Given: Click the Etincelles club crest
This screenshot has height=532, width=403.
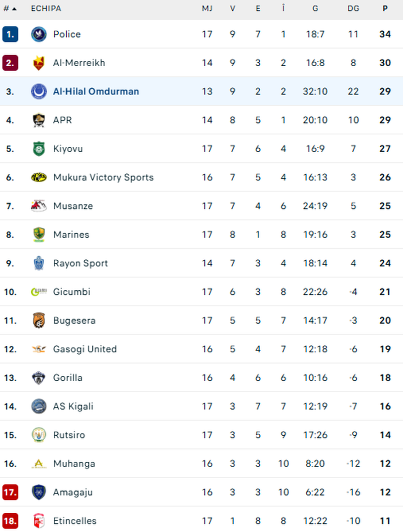Looking at the screenshot, I should (39, 521).
